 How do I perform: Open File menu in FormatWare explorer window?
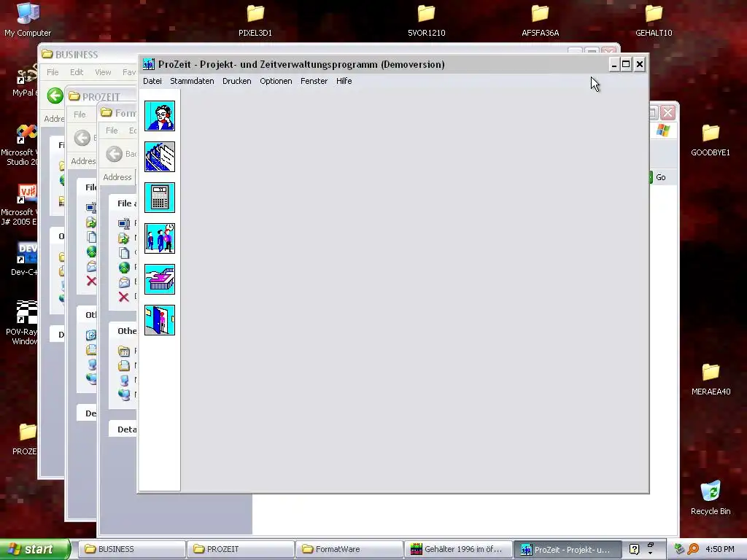tap(112, 131)
